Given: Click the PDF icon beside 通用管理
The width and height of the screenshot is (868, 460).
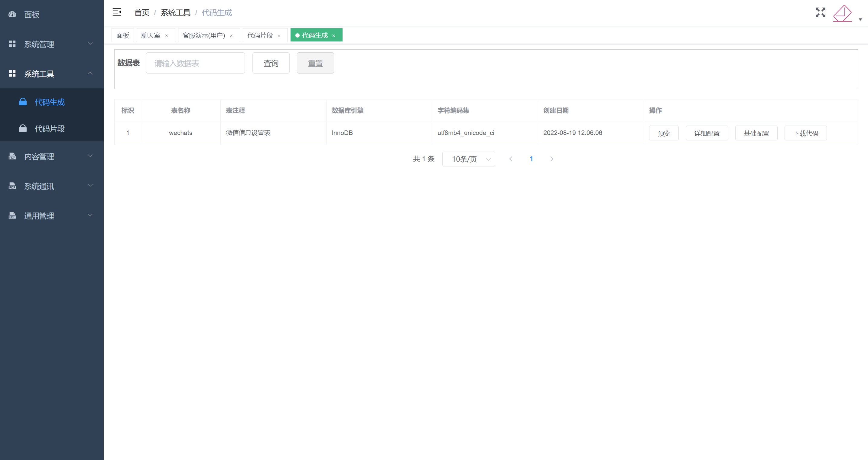Looking at the screenshot, I should pyautogui.click(x=12, y=215).
